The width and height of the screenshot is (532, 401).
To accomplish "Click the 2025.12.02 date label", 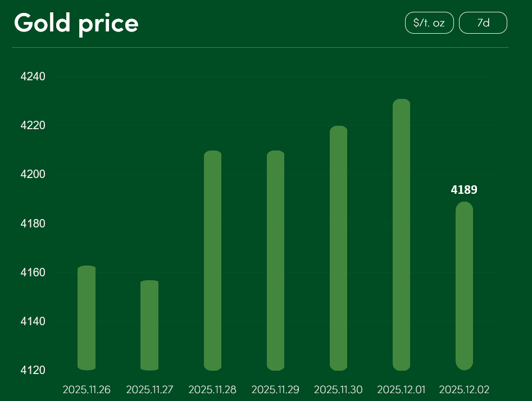I will (x=464, y=389).
